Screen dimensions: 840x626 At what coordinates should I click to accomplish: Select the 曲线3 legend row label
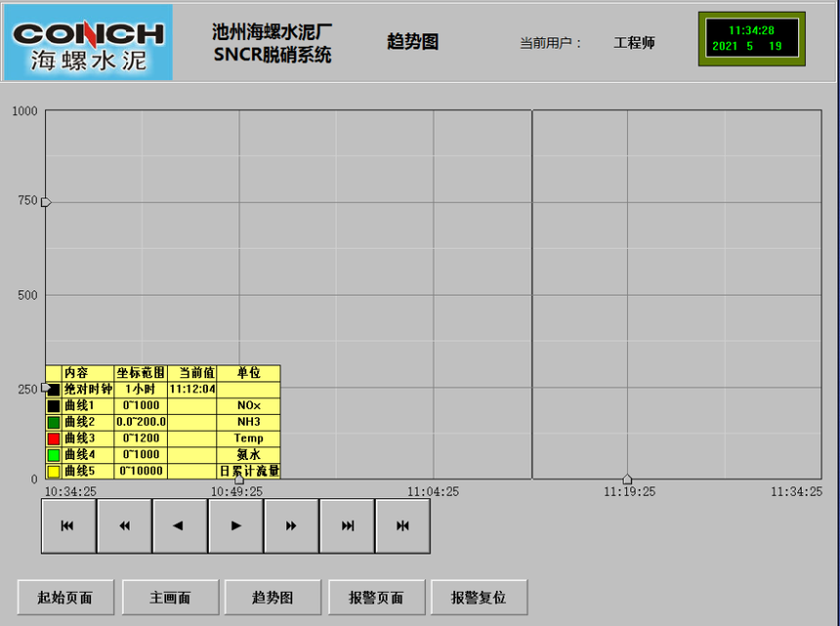[x=79, y=438]
